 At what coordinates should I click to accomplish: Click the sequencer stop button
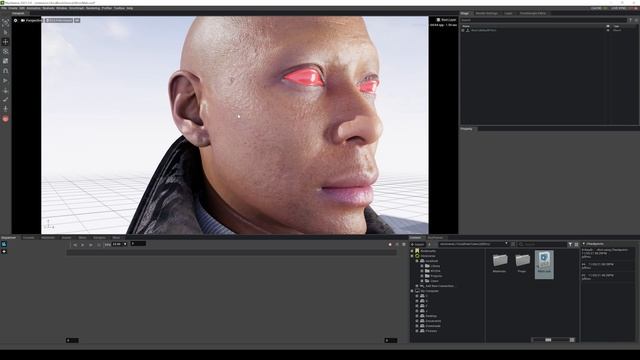[99, 244]
